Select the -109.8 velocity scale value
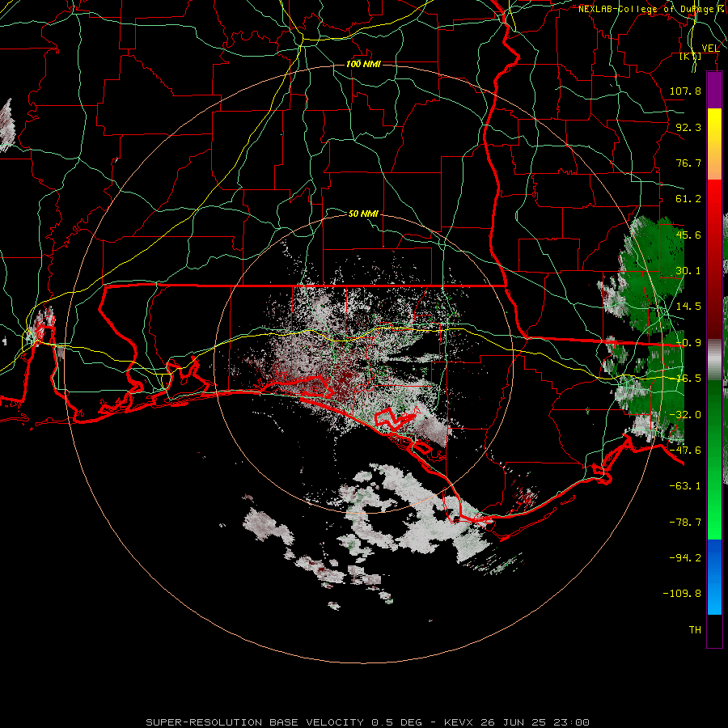728x728 pixels. (682, 594)
